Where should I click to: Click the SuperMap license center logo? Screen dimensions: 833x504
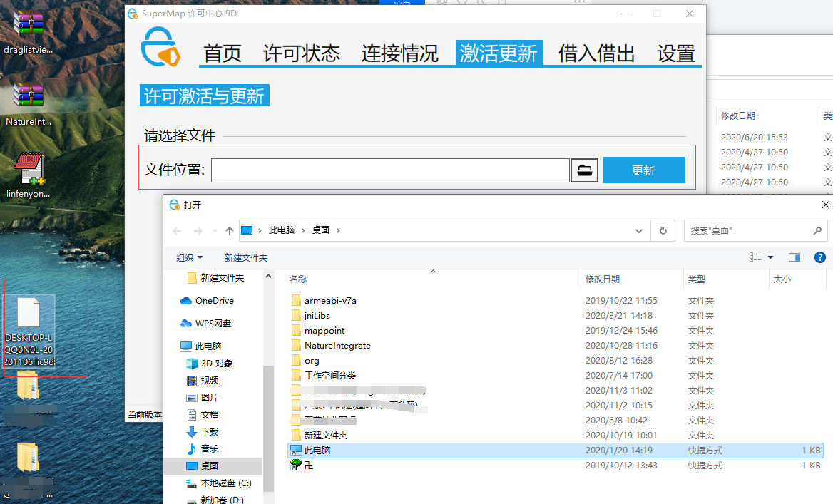tap(160, 47)
